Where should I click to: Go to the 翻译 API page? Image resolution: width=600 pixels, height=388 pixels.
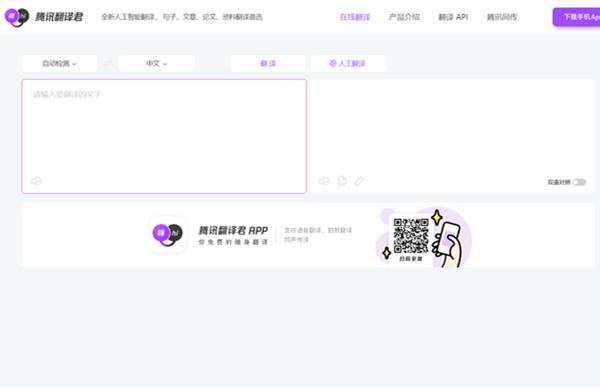tap(453, 17)
